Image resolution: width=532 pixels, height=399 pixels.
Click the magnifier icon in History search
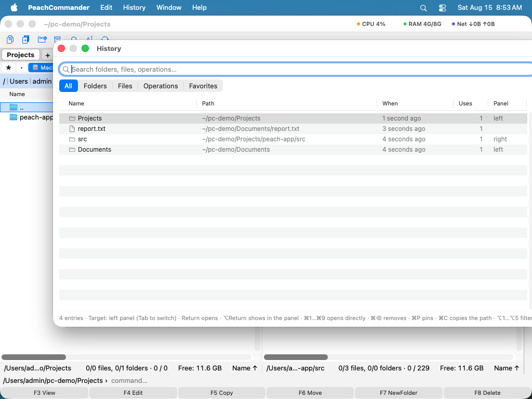pos(66,70)
